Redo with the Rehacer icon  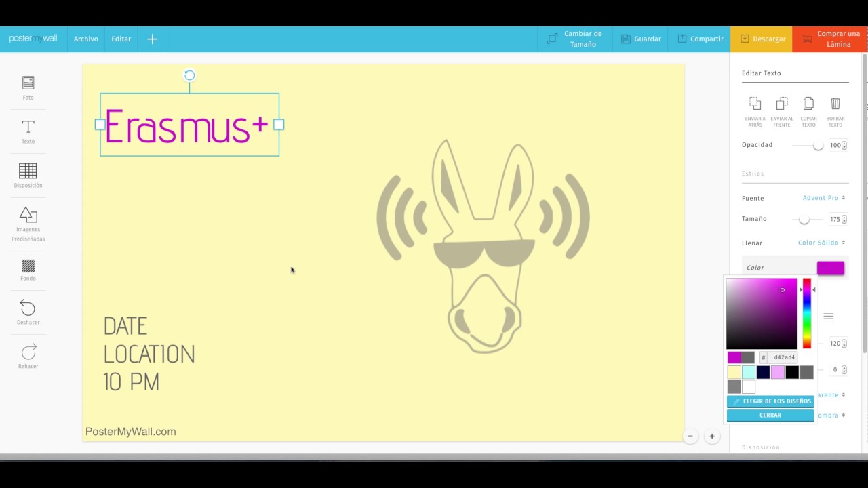point(28,356)
